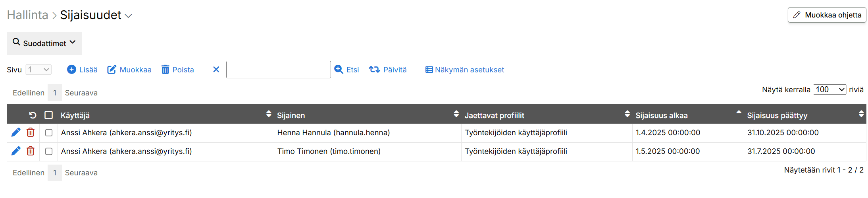Click the pencil icon for Timo Timonen row
Image resolution: width=868 pixels, height=198 pixels.
(x=16, y=151)
